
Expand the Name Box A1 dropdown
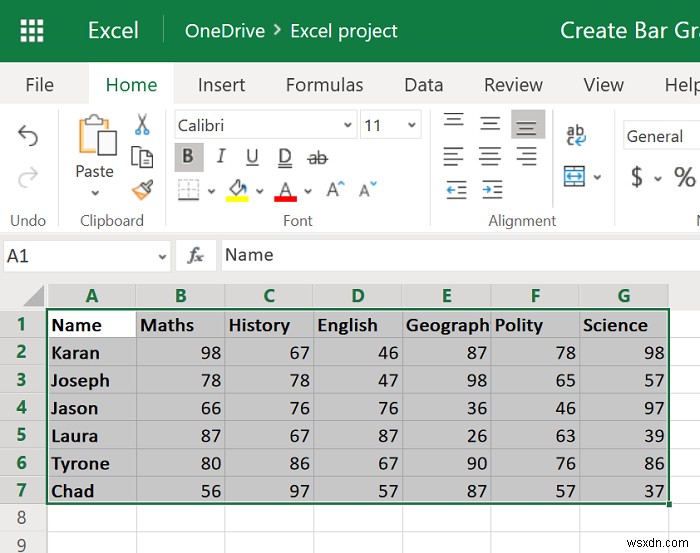tap(162, 257)
